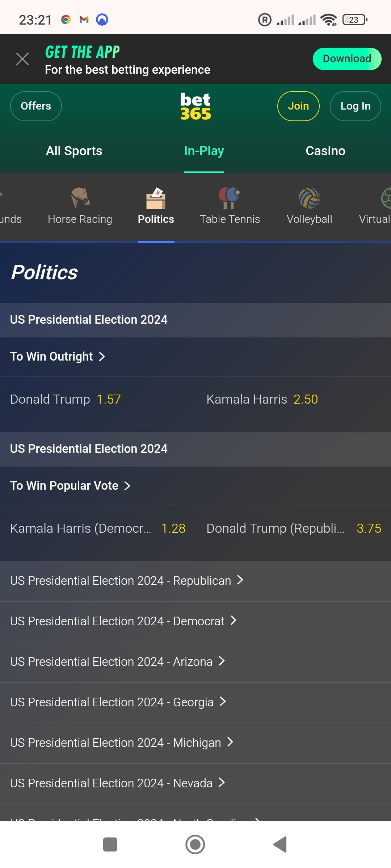The image size is (391, 868).
Task: Select the Table Tennis paddle icon
Action: (x=230, y=198)
